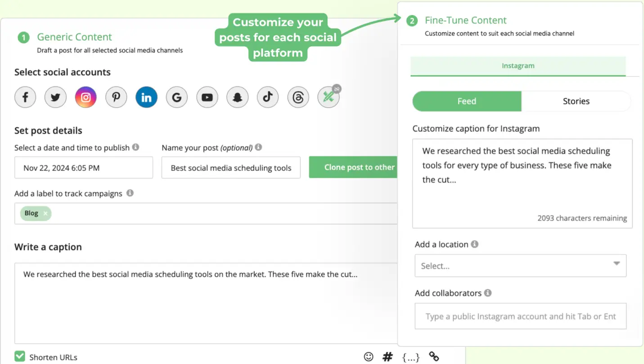644x364 pixels.
Task: Keep Feed selected for Instagram post type
Action: coord(467,101)
